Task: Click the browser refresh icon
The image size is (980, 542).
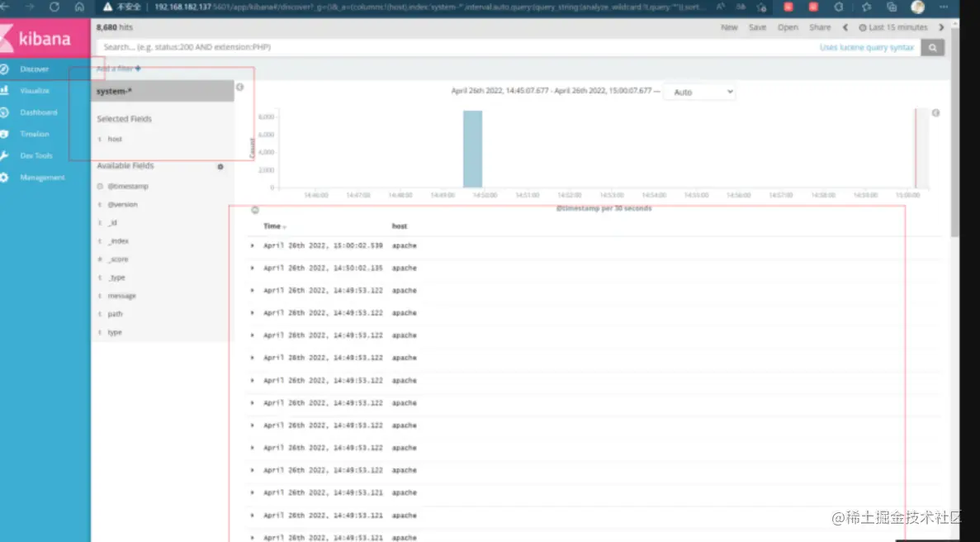Action: pyautogui.click(x=54, y=7)
